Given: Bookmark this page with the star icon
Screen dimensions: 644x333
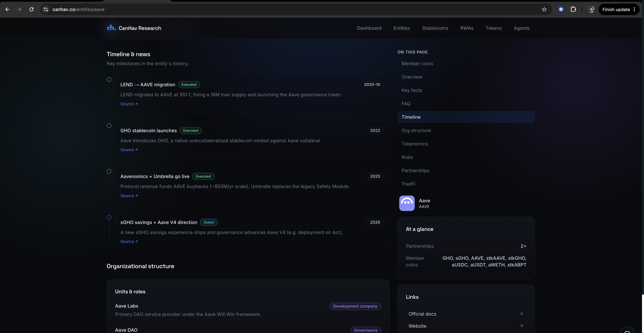Looking at the screenshot, I should 544,10.
